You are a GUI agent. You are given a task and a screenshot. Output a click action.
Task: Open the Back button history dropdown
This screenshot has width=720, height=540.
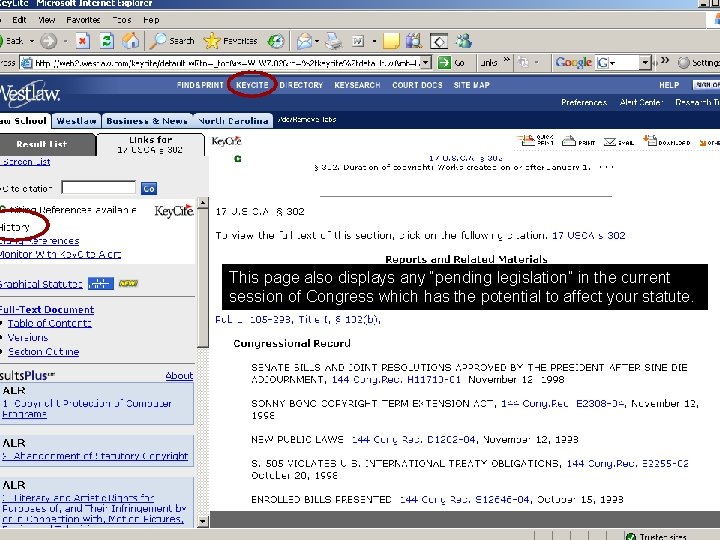pos(32,41)
